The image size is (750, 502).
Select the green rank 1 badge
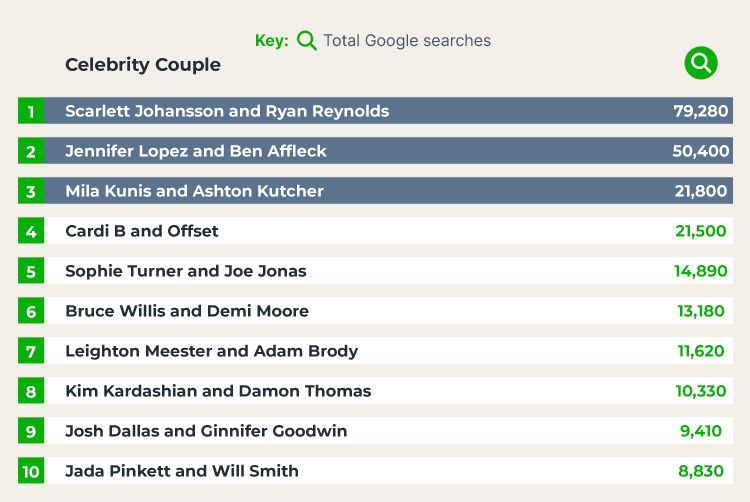[x=31, y=111]
